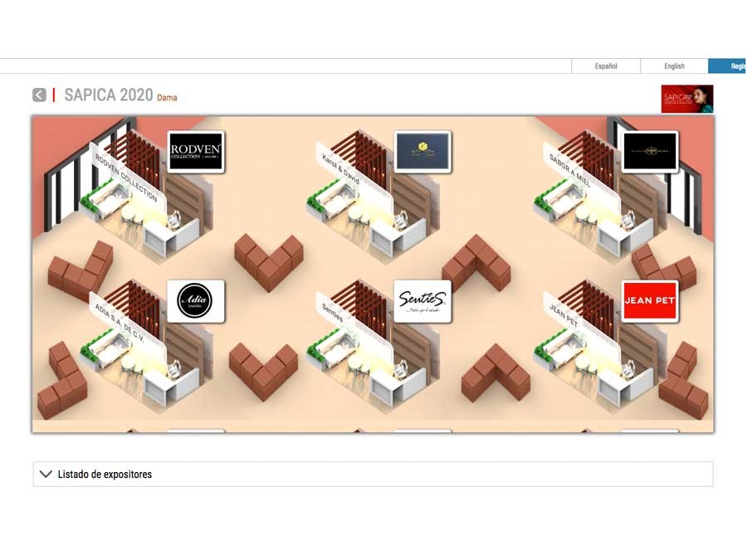This screenshot has height=560, width=747.
Task: Go back using the gray arrow button
Action: point(40,95)
